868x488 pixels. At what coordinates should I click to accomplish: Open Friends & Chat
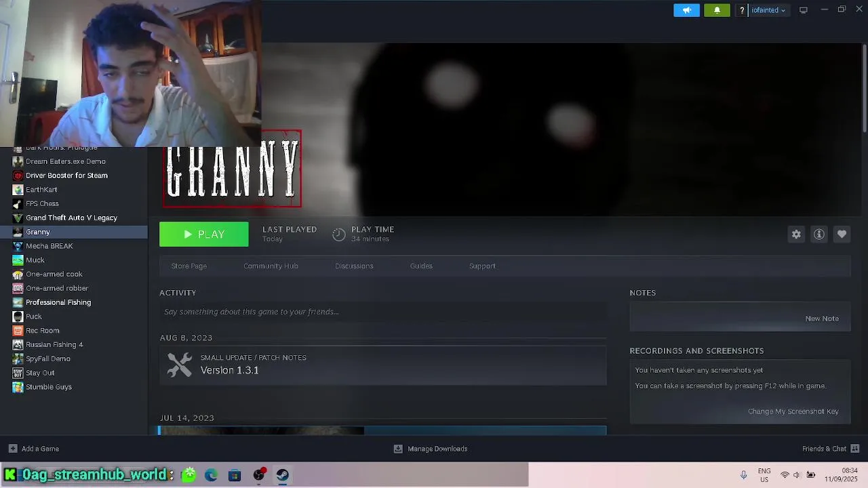click(x=831, y=449)
